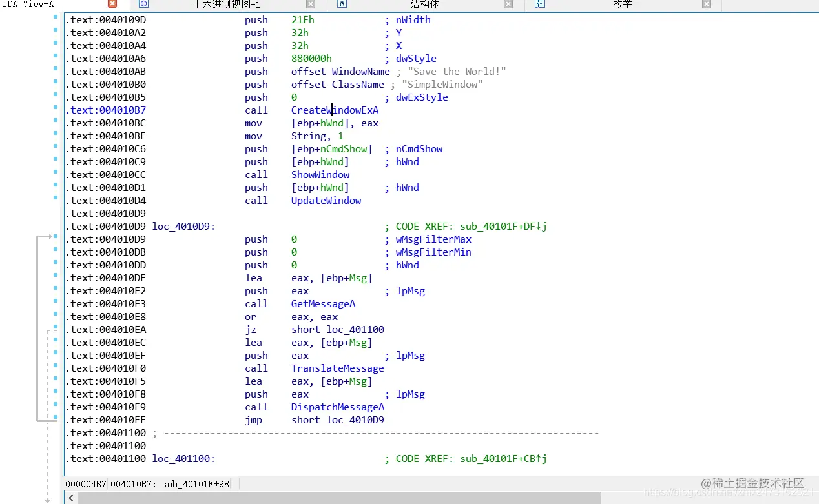Click the nWidth comment
Screen dimensions: 819x504
coord(413,20)
